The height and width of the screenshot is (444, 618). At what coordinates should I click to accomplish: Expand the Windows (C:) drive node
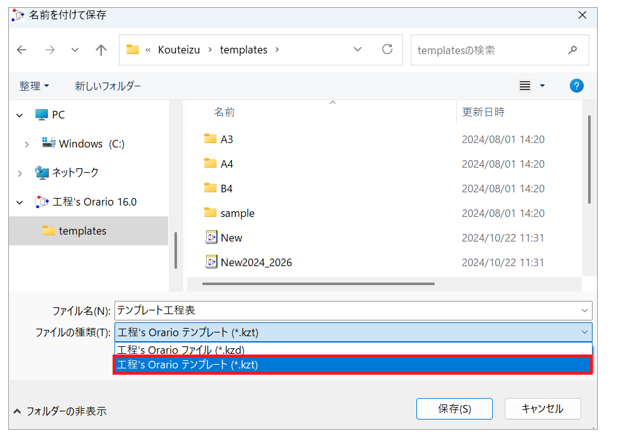26,145
